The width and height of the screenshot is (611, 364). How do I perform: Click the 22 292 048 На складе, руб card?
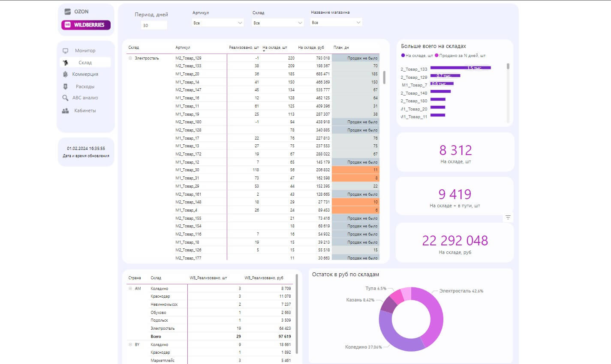(x=454, y=243)
